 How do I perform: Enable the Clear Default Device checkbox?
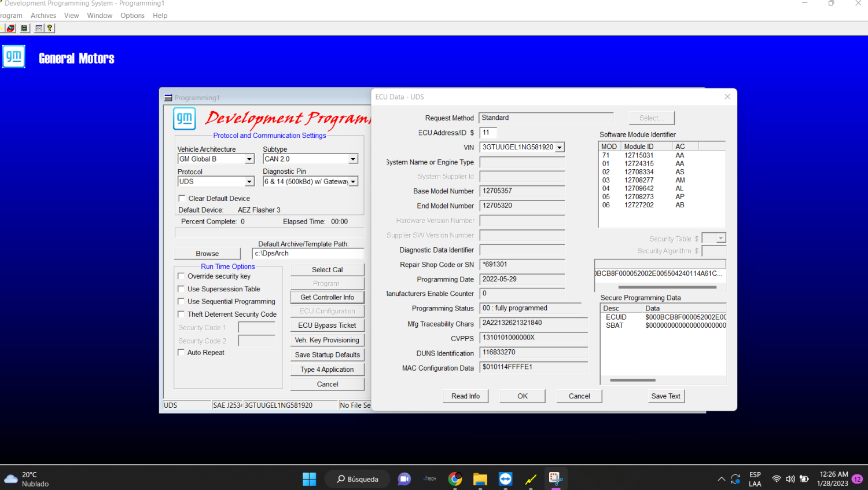click(182, 198)
